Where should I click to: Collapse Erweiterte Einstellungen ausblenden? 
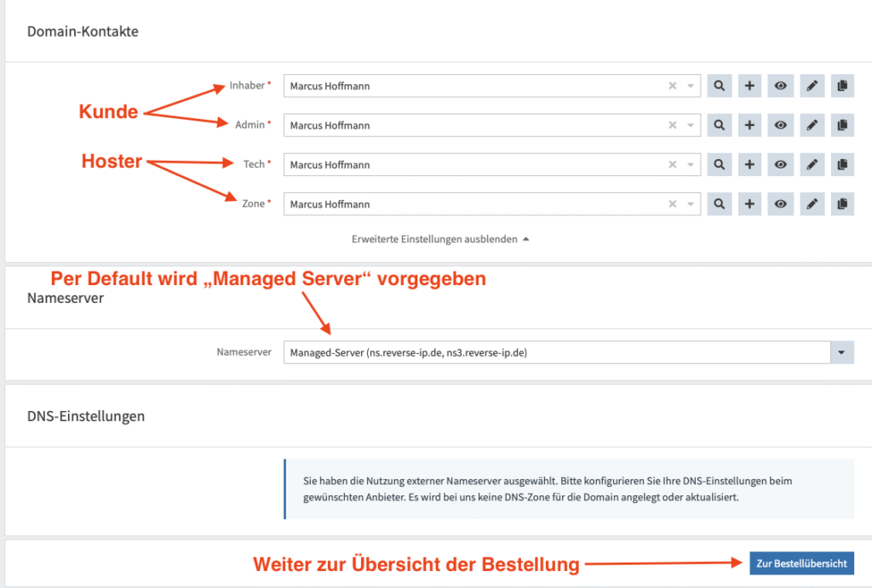point(440,240)
